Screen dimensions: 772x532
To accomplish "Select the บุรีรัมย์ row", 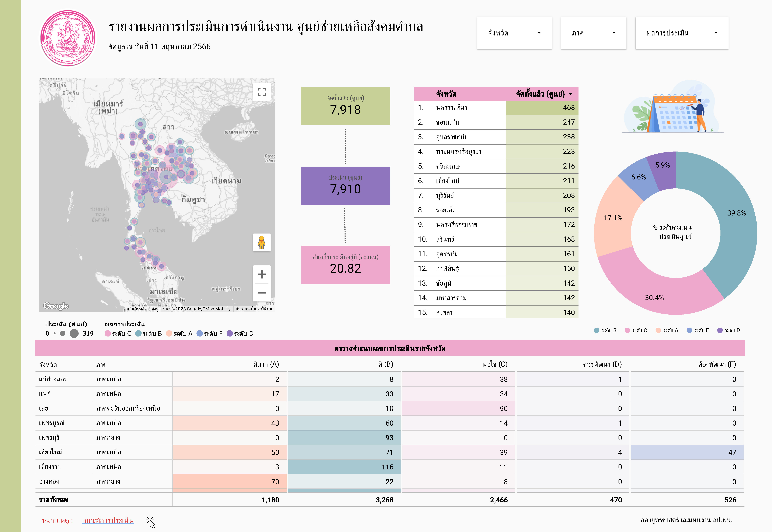I will click(x=496, y=195).
